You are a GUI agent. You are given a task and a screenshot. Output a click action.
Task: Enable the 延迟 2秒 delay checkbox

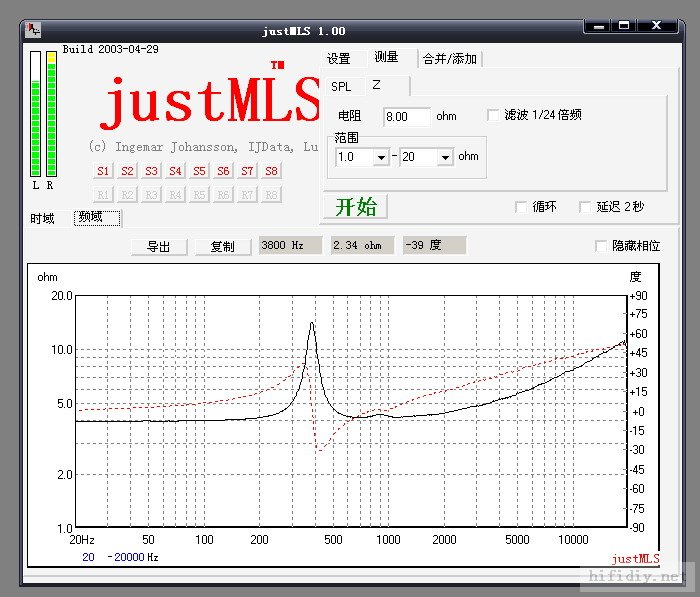[x=584, y=207]
